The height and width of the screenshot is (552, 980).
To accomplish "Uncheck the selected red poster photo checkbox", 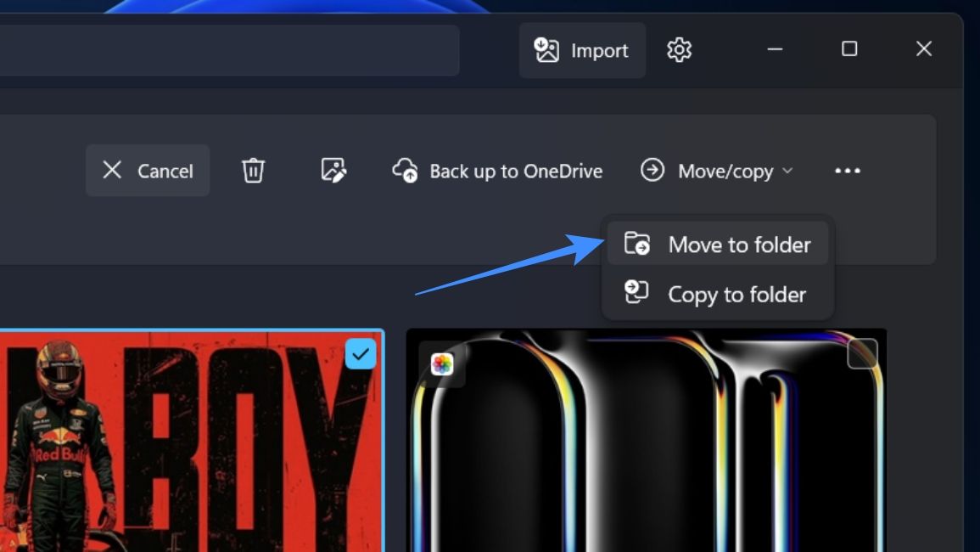I will pyautogui.click(x=361, y=354).
